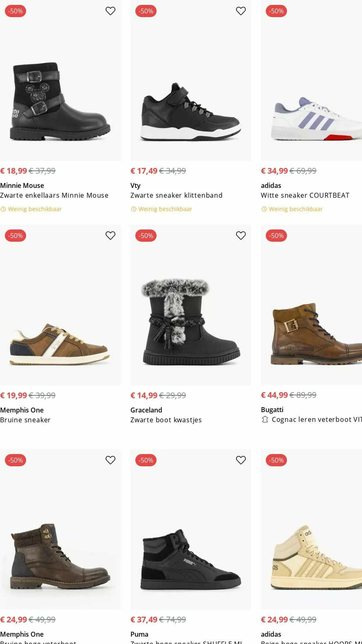
Task: Click -50% badge on adidas COURTBEAT sneaker
Action: pos(276,11)
